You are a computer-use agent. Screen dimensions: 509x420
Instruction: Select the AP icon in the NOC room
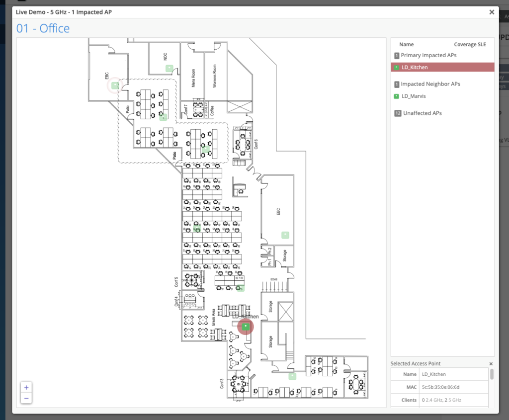(169, 68)
